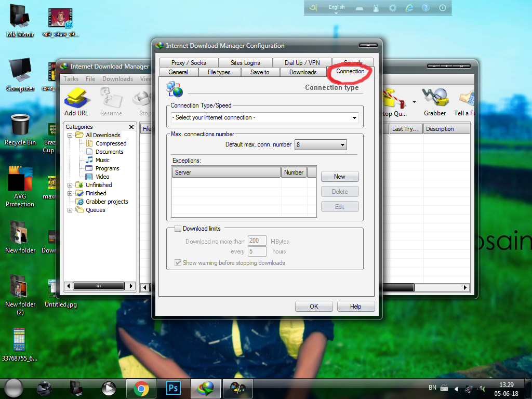Click the Description column header

446,129
